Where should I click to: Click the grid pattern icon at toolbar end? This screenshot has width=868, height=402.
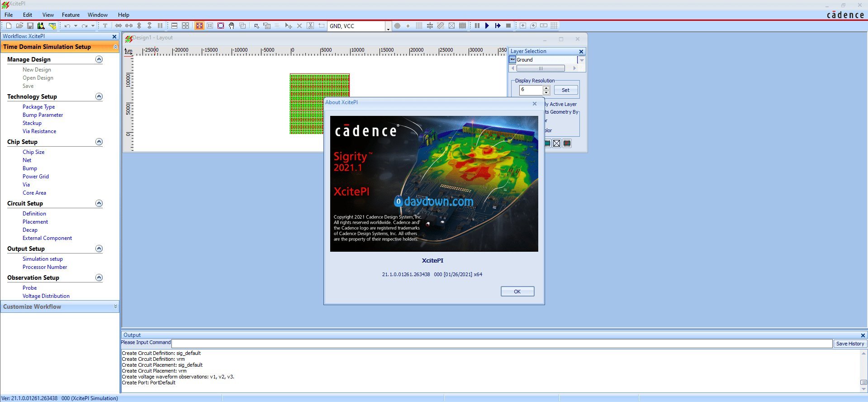(555, 26)
